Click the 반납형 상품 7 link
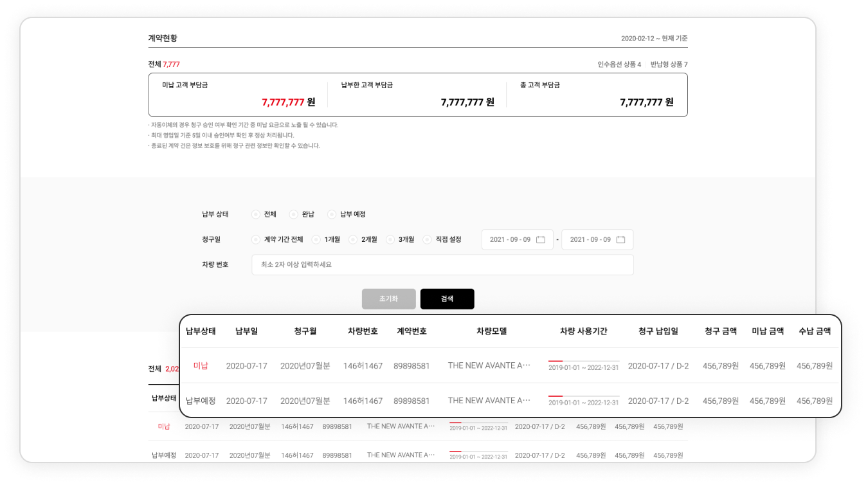The width and height of the screenshot is (868, 485). point(669,64)
